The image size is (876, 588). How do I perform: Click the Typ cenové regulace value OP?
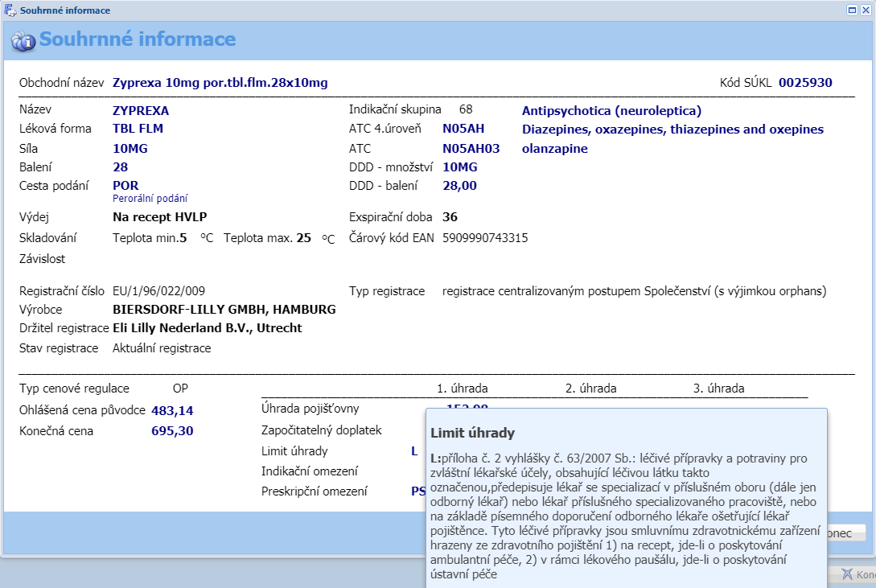(x=180, y=389)
